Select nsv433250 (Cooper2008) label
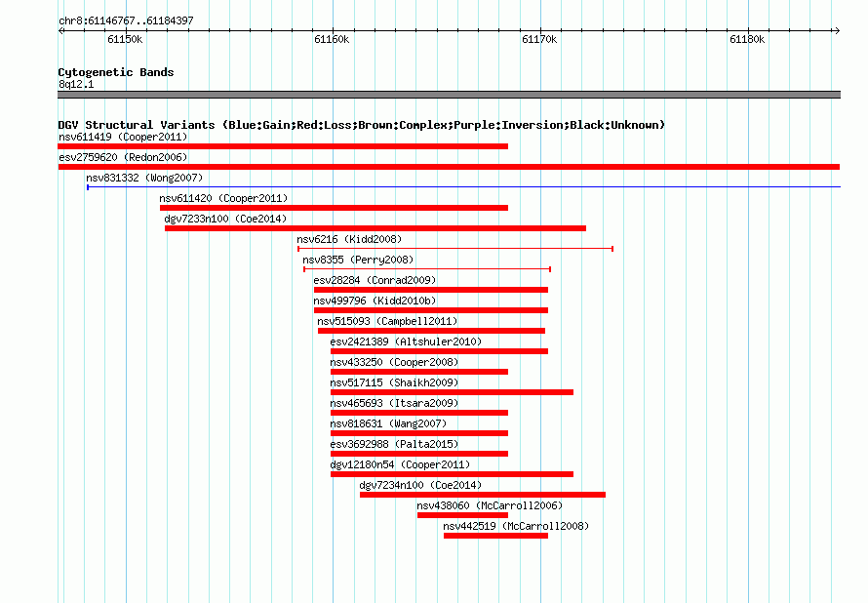 point(394,362)
